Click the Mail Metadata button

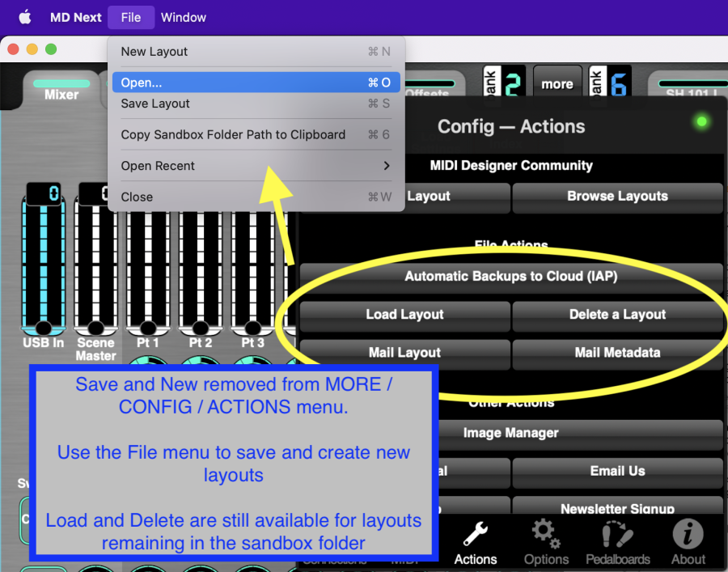point(617,353)
